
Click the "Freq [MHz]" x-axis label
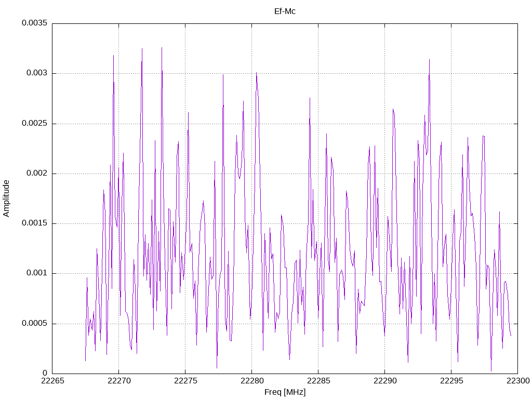tap(285, 392)
